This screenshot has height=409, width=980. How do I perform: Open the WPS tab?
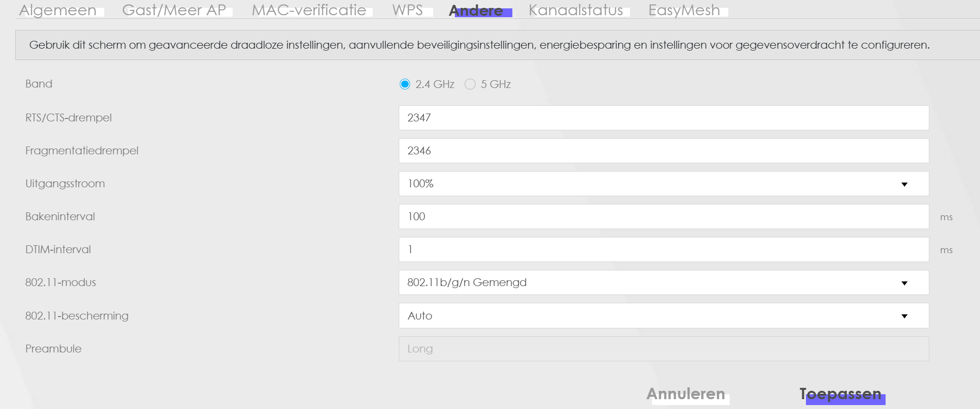click(408, 10)
